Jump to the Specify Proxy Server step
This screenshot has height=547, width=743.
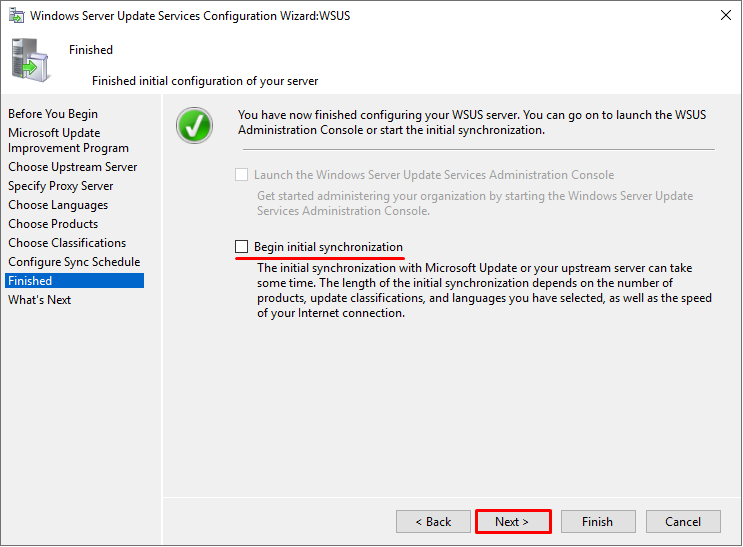(x=61, y=186)
